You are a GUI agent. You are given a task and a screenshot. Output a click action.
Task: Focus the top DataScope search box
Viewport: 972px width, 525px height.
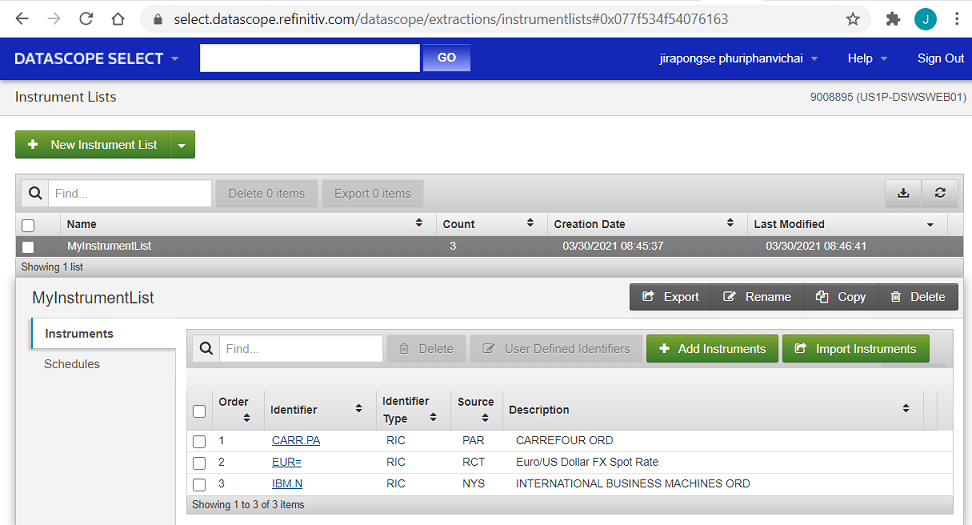click(310, 58)
